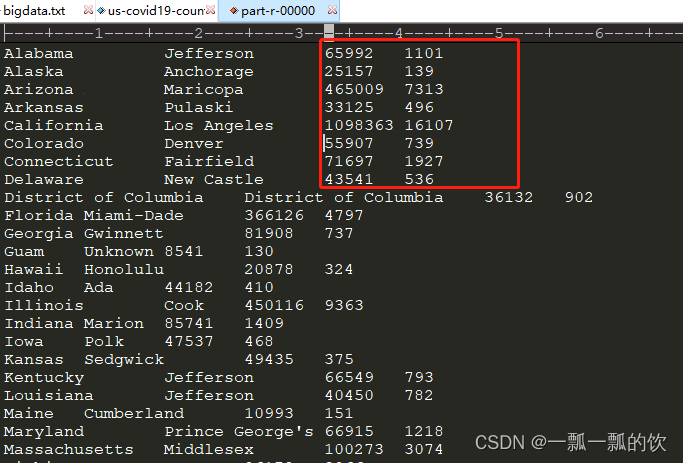
Task: Close the bigdata.txt tab
Action: coord(88,10)
